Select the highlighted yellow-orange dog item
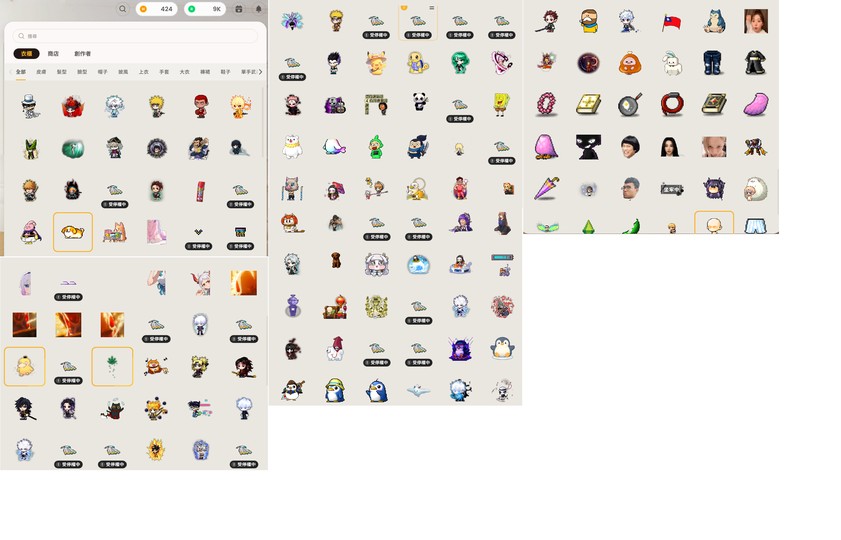This screenshot has height=540, width=841. coord(73,232)
